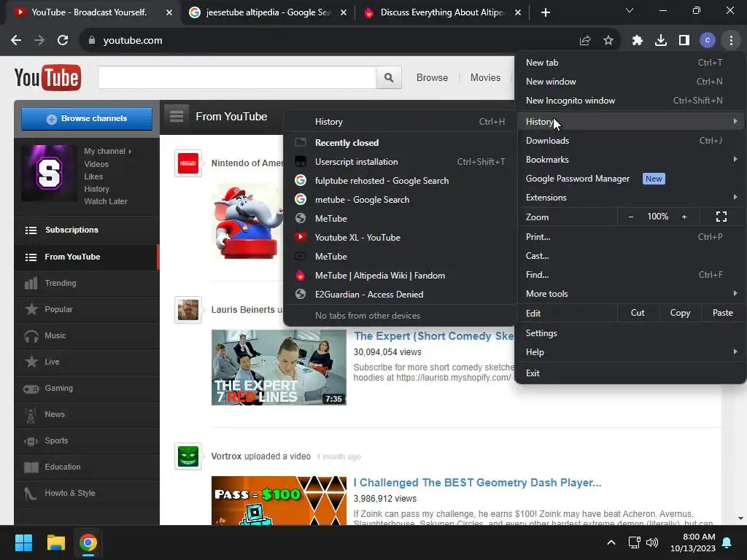Open the Nintendo of America channel avatar

coord(188,163)
